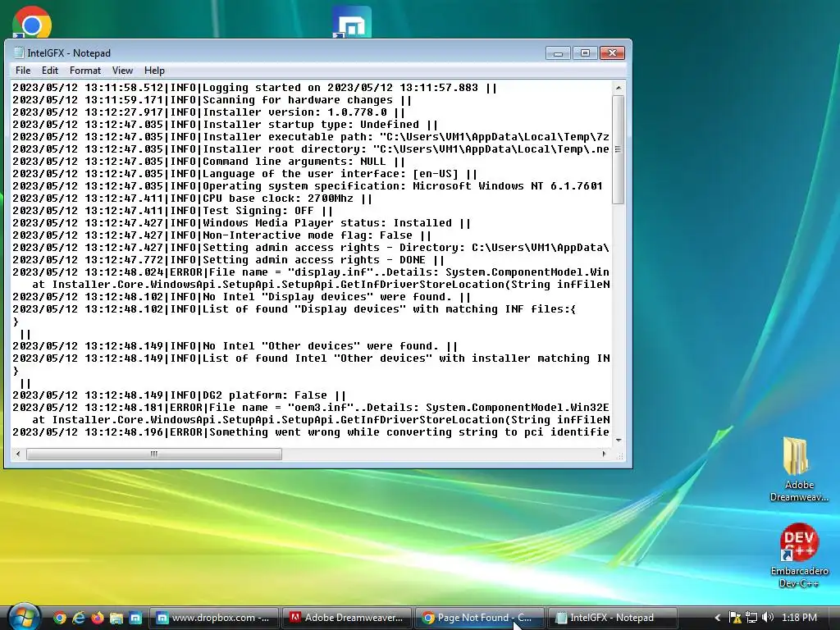Click the 'Command line arguments: NULL' line
The height and width of the screenshot is (630, 840).
click(209, 162)
